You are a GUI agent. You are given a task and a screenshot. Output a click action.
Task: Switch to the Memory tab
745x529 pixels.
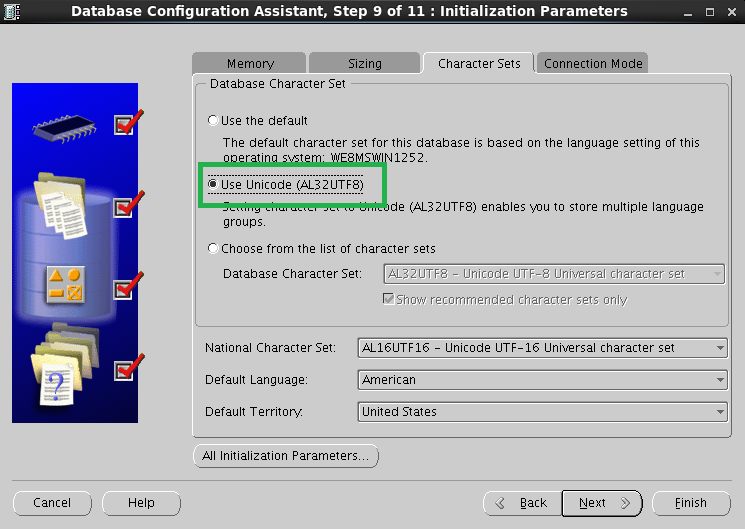click(x=249, y=63)
